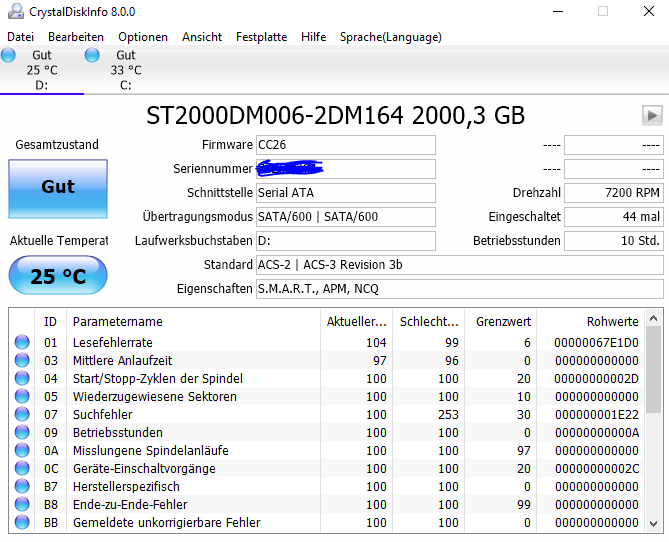
Task: Click the status icon of Start/Stopp-Zyklen row
Action: coord(22,378)
